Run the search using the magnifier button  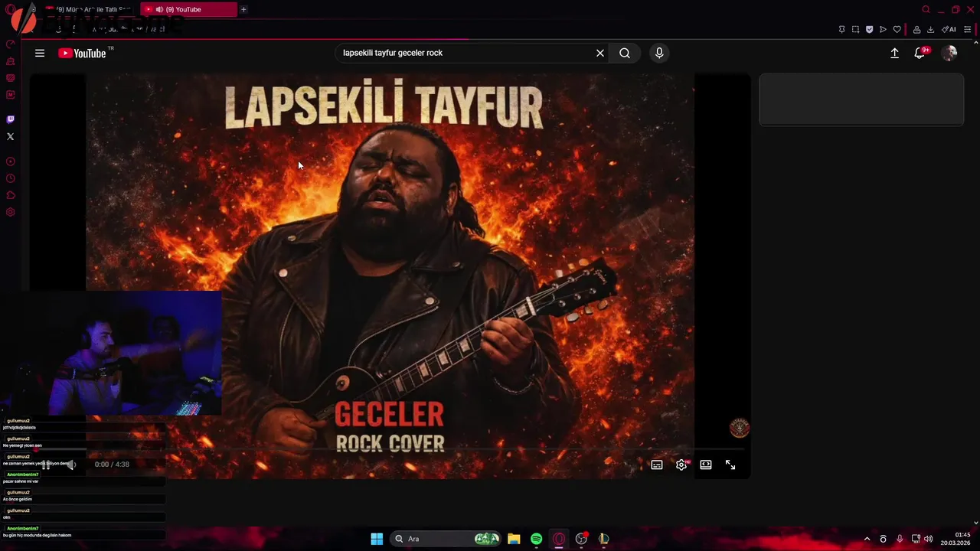625,53
